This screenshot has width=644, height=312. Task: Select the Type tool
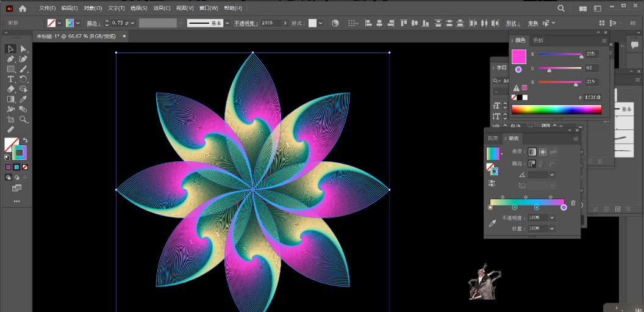[x=10, y=79]
